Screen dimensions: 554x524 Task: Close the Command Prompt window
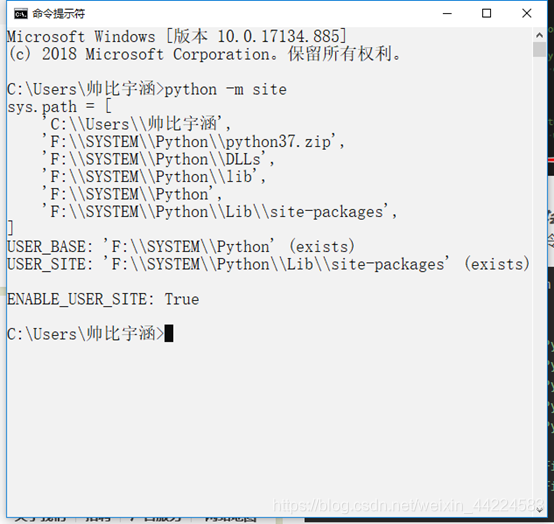tap(526, 13)
